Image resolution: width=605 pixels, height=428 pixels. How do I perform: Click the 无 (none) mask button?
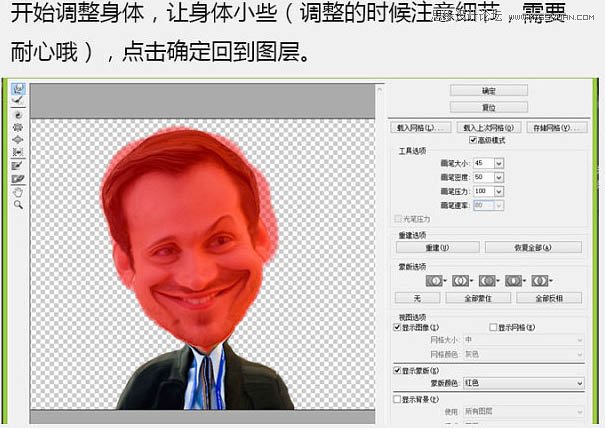click(x=417, y=298)
